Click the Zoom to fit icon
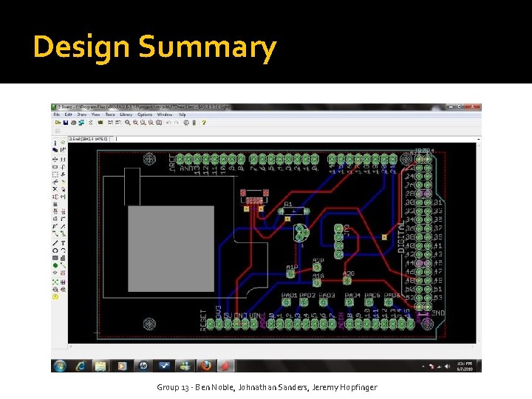 tap(127, 123)
